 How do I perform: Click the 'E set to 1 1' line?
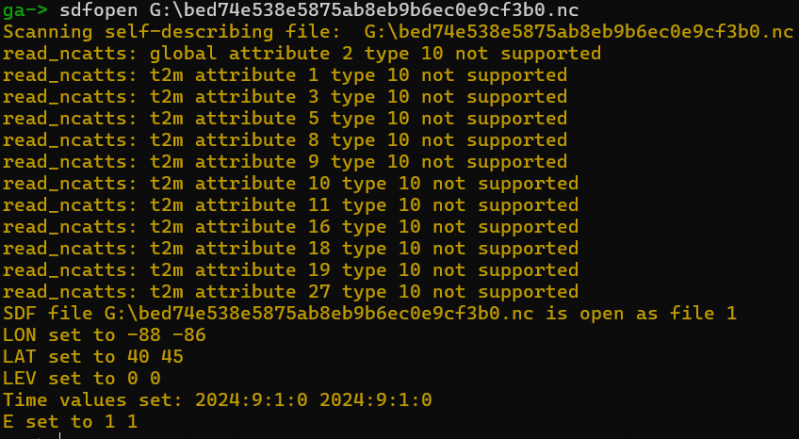70,422
